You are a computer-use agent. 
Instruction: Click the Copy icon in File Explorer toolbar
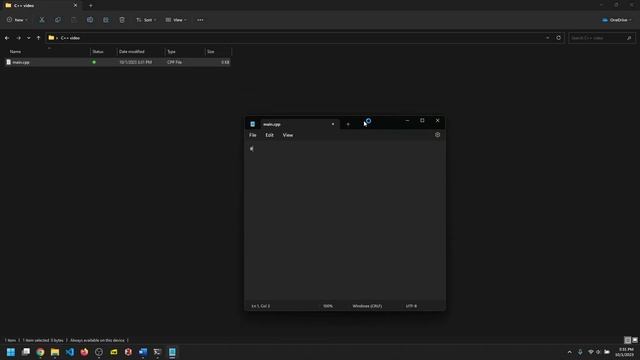point(58,20)
